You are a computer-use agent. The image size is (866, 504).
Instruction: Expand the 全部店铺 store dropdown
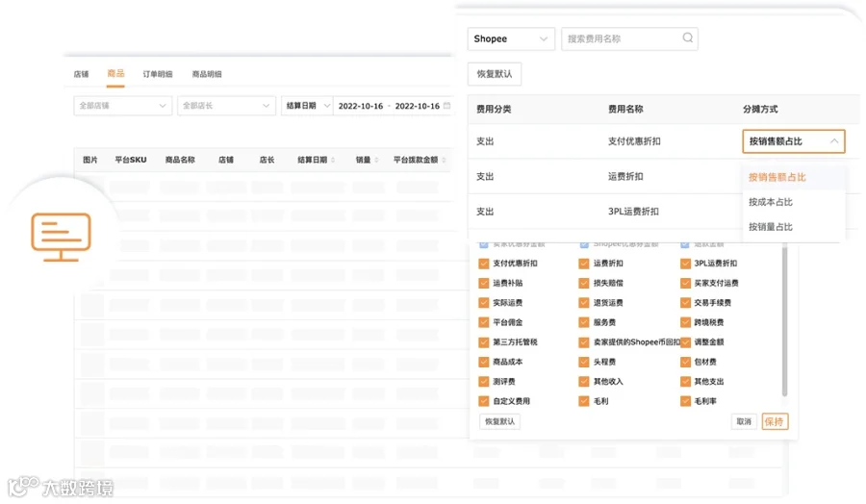pos(122,106)
